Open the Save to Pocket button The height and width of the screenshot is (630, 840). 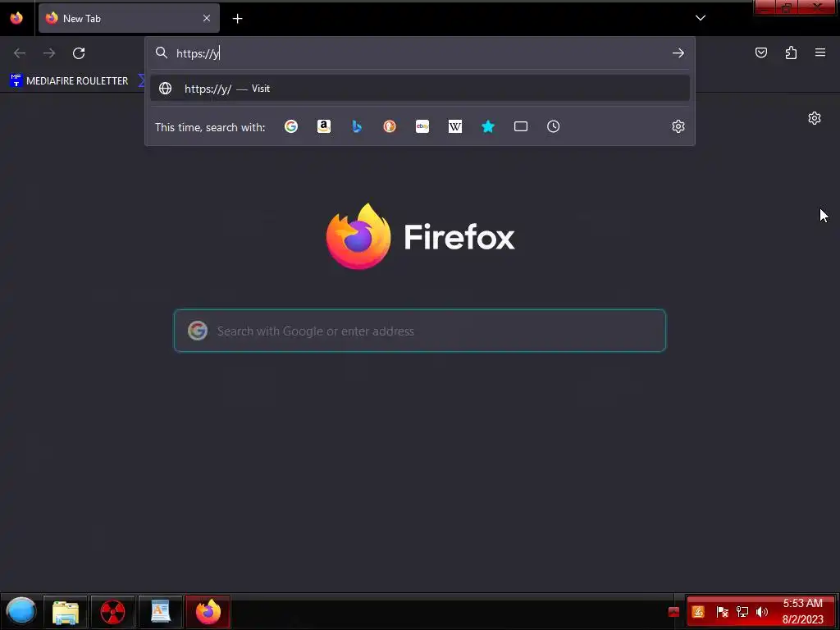(761, 52)
